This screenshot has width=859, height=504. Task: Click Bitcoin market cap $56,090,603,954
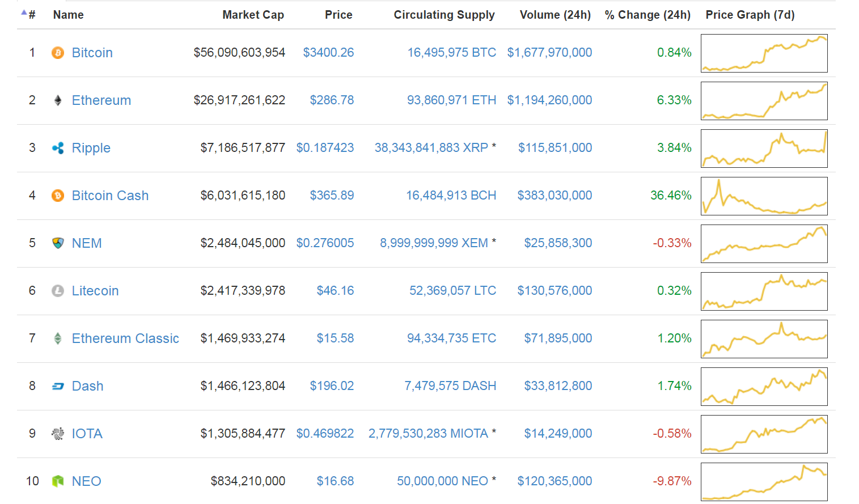[x=239, y=53]
